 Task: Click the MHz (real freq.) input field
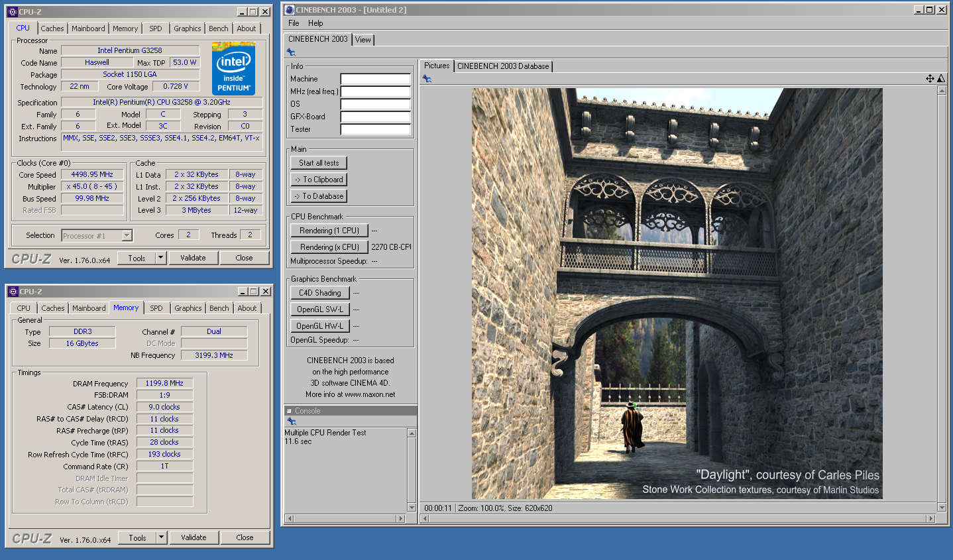coord(376,91)
